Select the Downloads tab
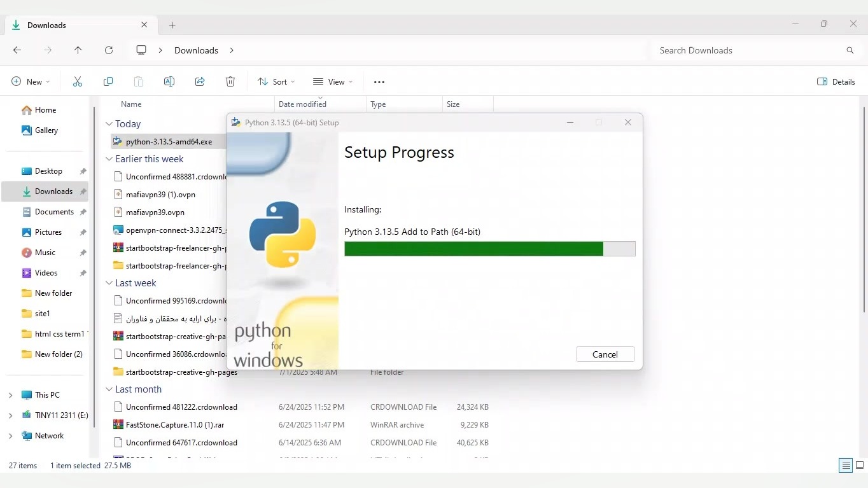 click(80, 25)
